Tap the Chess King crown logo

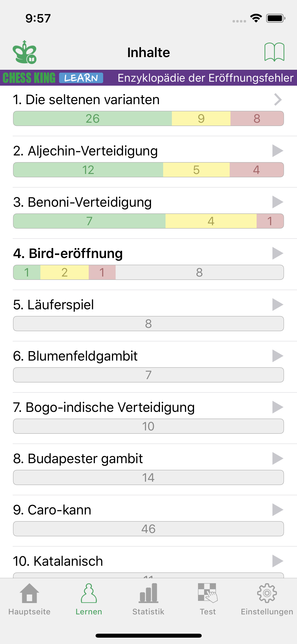pyautogui.click(x=25, y=52)
